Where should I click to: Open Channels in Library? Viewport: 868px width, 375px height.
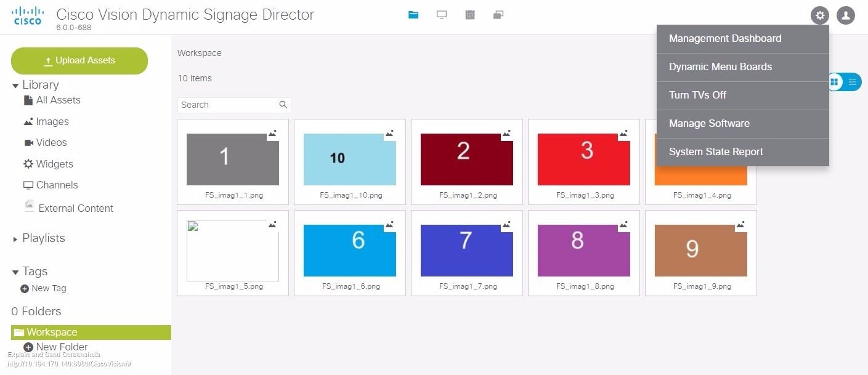coord(57,185)
